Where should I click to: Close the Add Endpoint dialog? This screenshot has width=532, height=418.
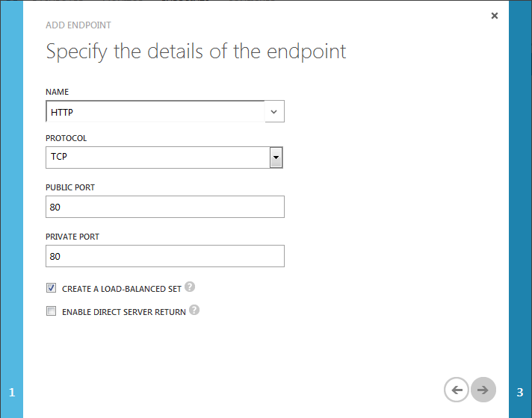495,16
